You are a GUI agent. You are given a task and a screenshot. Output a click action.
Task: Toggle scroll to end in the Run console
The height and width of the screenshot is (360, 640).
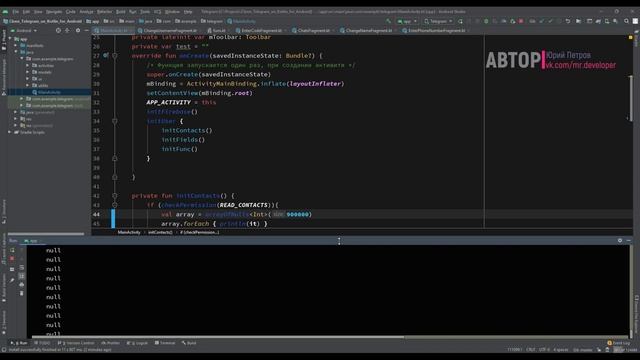[x=22, y=276]
